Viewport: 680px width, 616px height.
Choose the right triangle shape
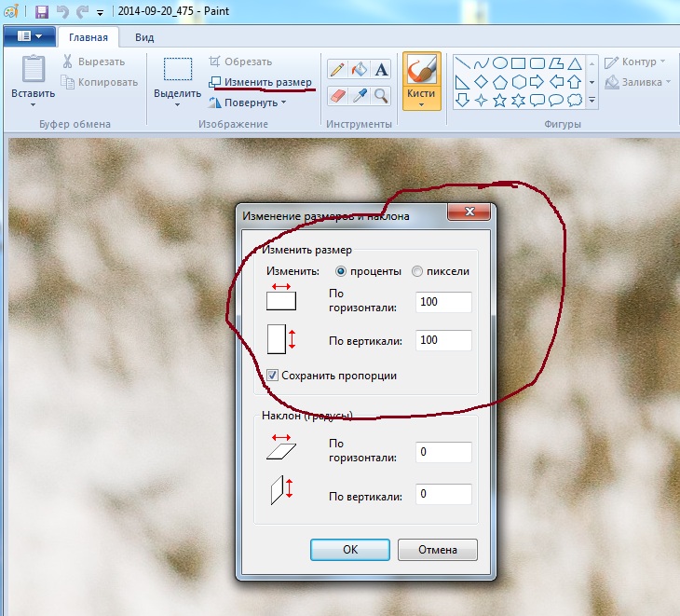[463, 82]
